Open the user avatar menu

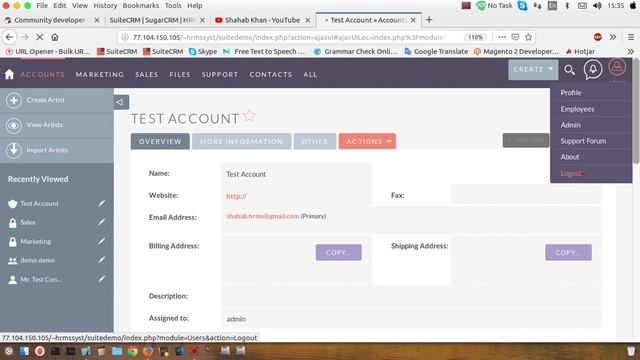click(x=617, y=67)
